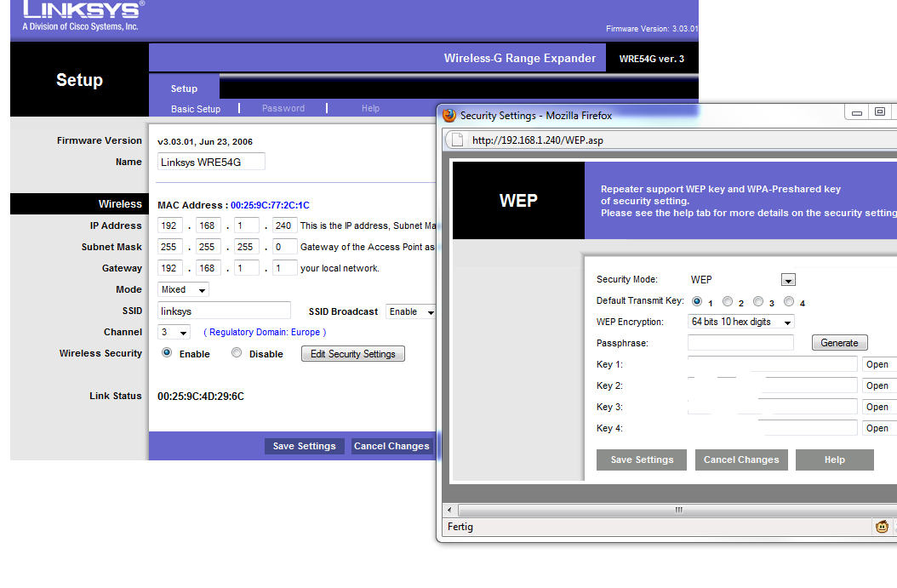Click Cancel Changes on router setup page

pyautogui.click(x=391, y=446)
